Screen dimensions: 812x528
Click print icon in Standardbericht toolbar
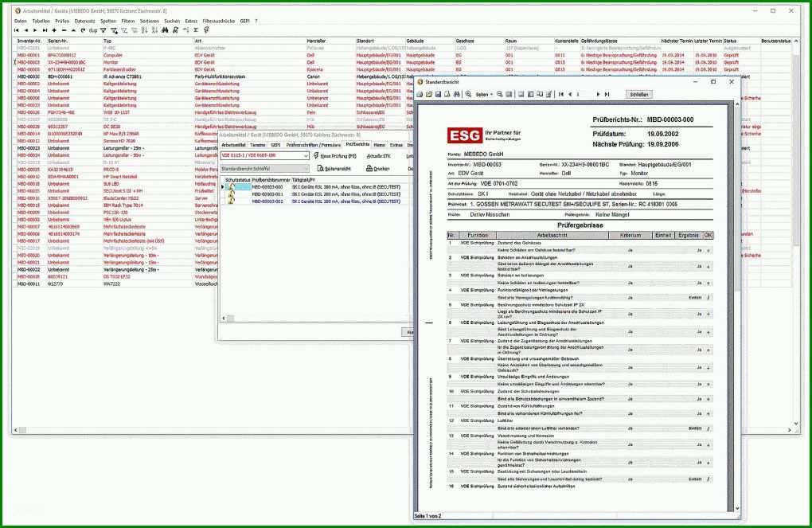420,94
